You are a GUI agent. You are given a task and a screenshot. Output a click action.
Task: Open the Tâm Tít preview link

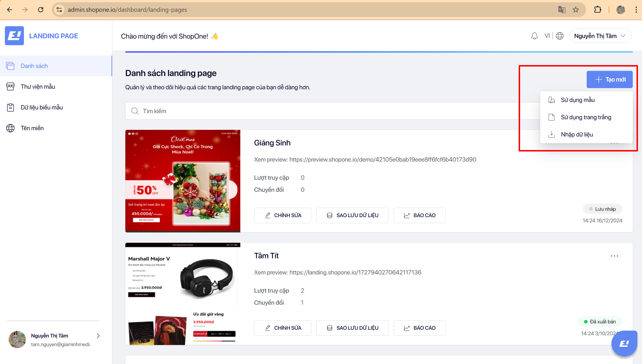coord(355,272)
